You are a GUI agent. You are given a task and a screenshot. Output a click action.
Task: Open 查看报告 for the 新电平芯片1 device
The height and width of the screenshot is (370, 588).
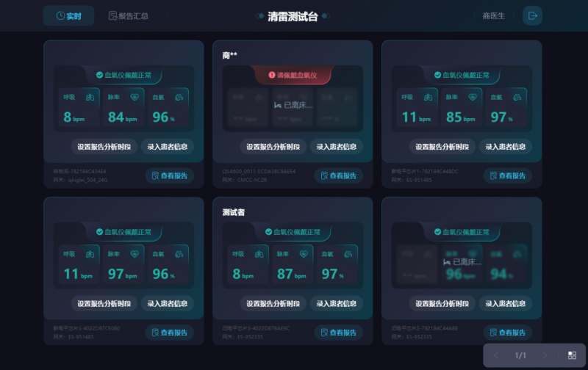point(507,175)
